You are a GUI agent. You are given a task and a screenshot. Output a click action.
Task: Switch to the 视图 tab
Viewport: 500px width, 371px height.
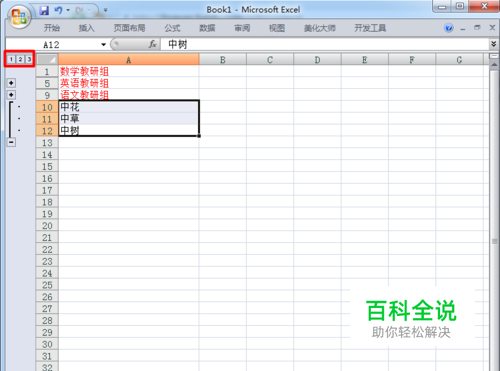277,28
